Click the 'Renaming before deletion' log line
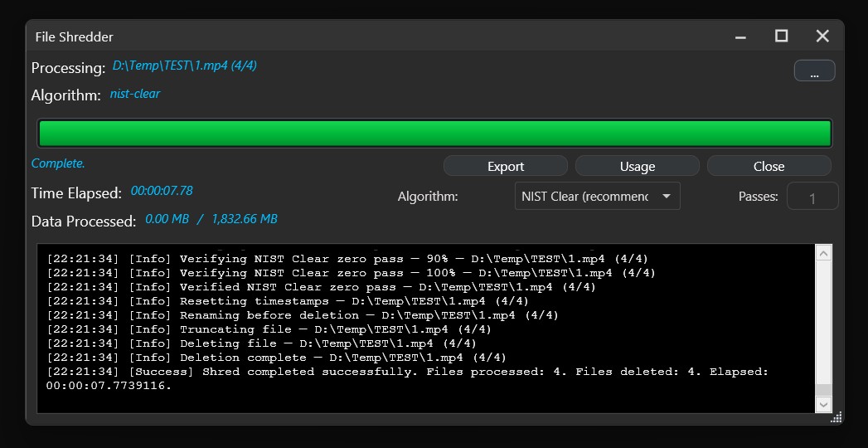The height and width of the screenshot is (448, 868). coord(303,315)
